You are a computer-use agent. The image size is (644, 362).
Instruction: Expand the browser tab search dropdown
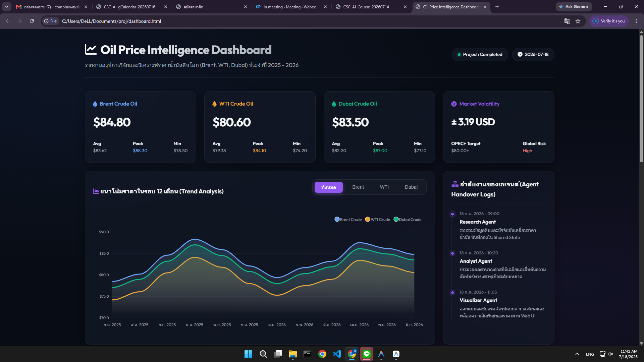point(7,7)
